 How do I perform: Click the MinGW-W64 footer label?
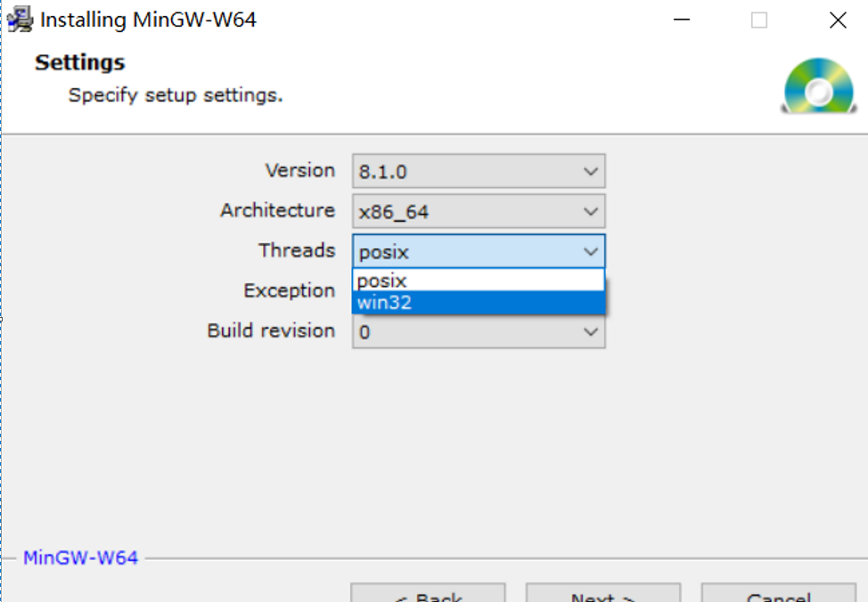80,558
